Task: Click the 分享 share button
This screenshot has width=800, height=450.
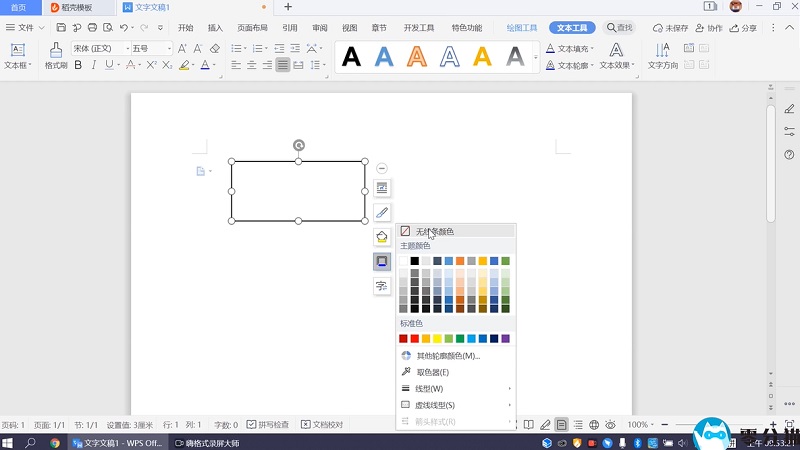Action: [x=743, y=28]
